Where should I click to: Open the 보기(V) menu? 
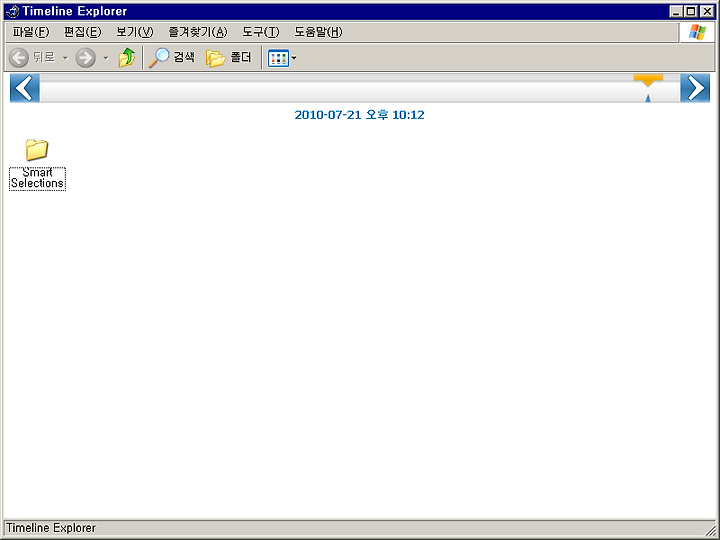tap(135, 32)
